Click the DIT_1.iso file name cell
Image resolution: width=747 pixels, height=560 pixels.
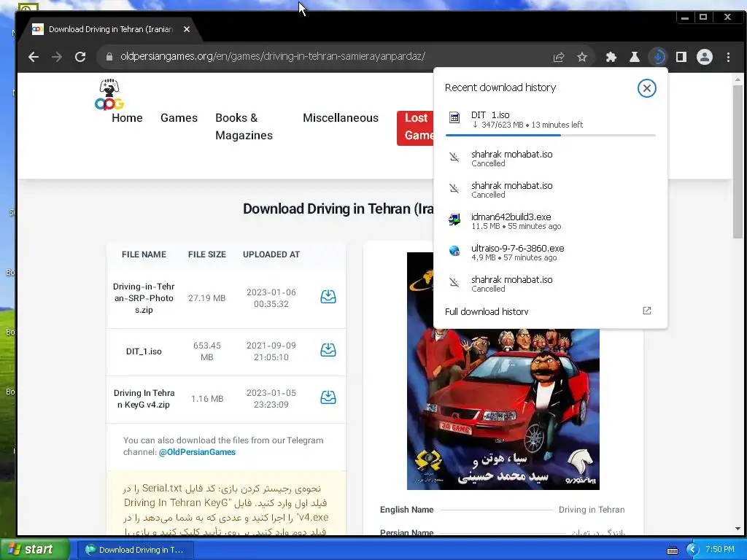click(x=144, y=351)
